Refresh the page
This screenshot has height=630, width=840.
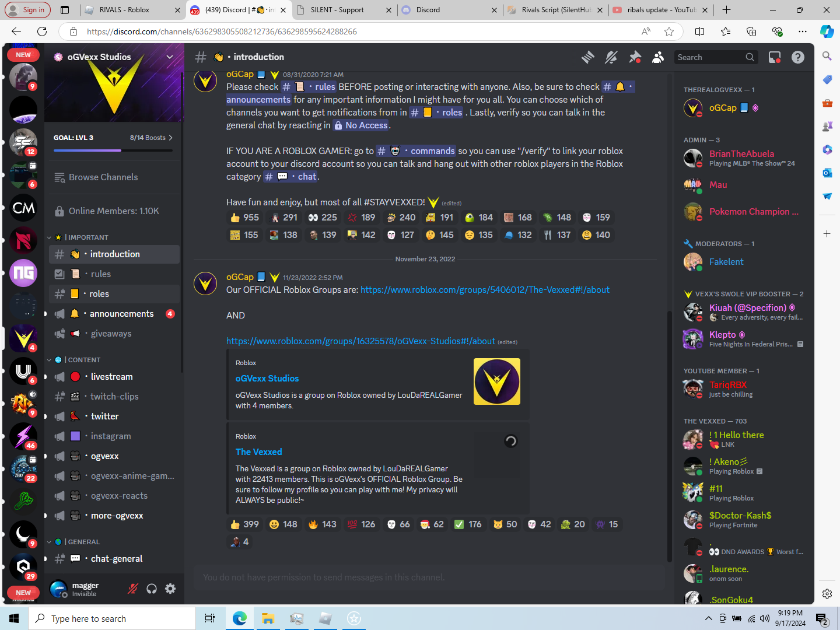(x=41, y=32)
